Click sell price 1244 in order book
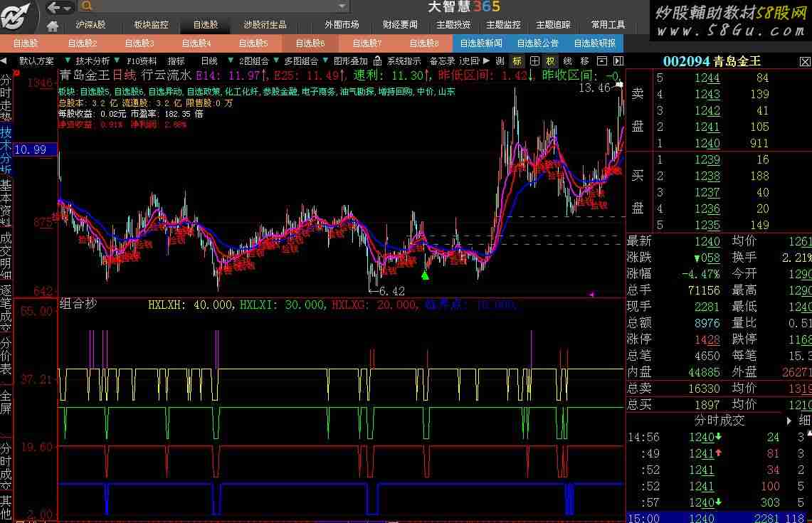812x523 pixels. (x=707, y=78)
